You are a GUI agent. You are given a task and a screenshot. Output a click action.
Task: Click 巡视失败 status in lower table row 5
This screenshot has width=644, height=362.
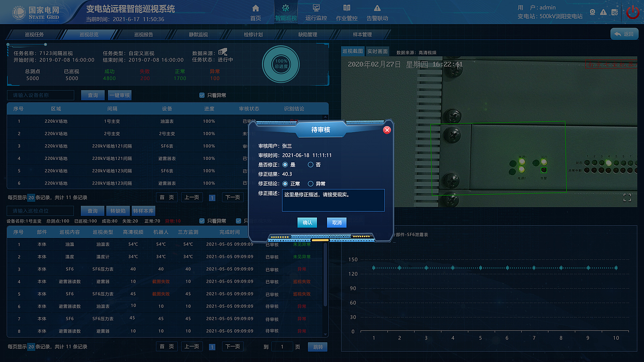(x=302, y=294)
